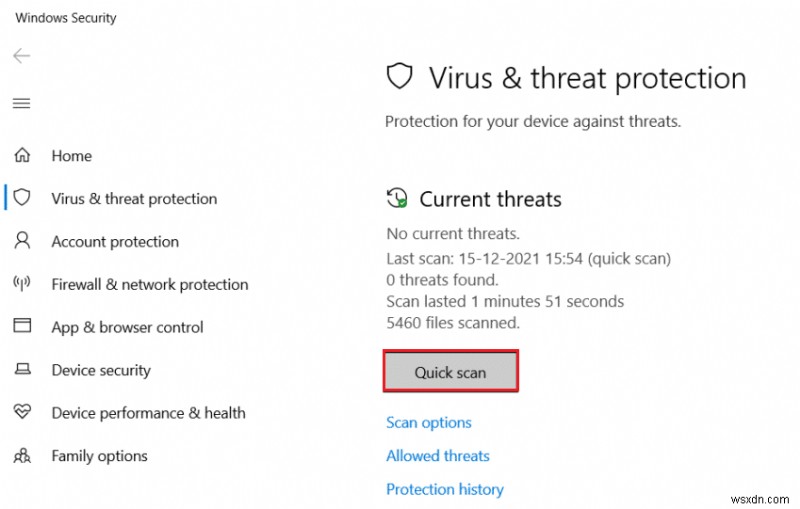Select Virus & threat protection in sidebar
This screenshot has width=800, height=509.
point(134,198)
